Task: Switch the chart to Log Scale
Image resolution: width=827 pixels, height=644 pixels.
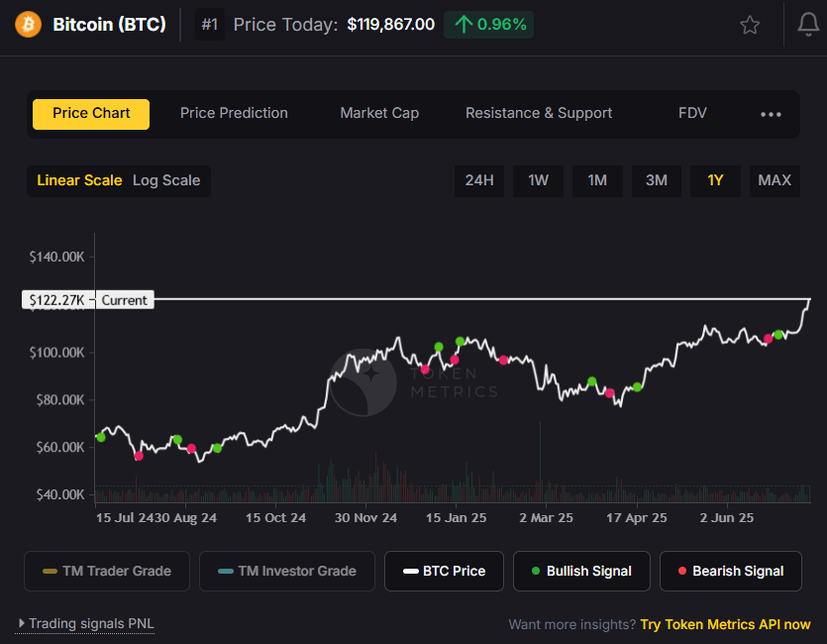Action: [x=166, y=180]
